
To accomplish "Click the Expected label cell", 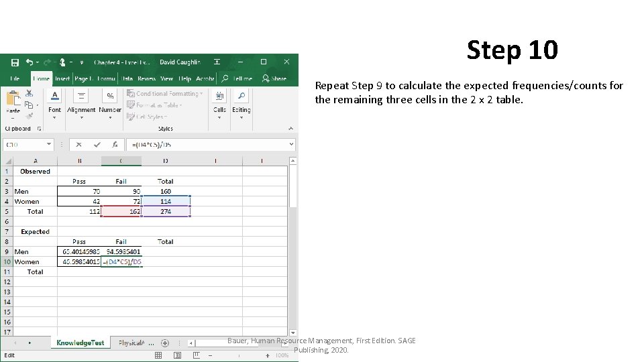I will click(35, 231).
